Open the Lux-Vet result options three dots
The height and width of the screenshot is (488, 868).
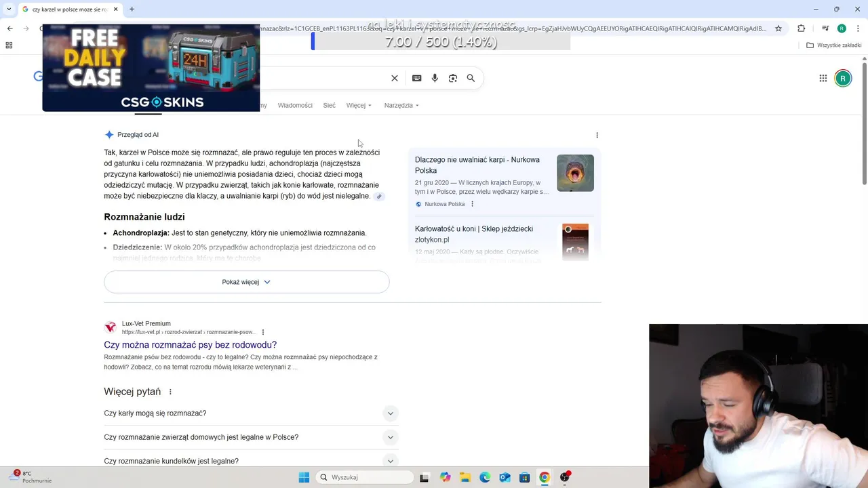pyautogui.click(x=263, y=332)
